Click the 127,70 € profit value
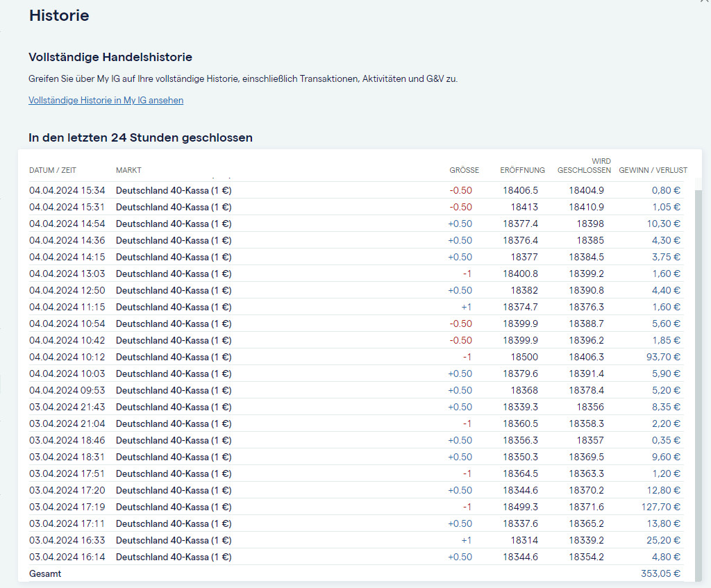The height and width of the screenshot is (588, 711). click(x=661, y=507)
